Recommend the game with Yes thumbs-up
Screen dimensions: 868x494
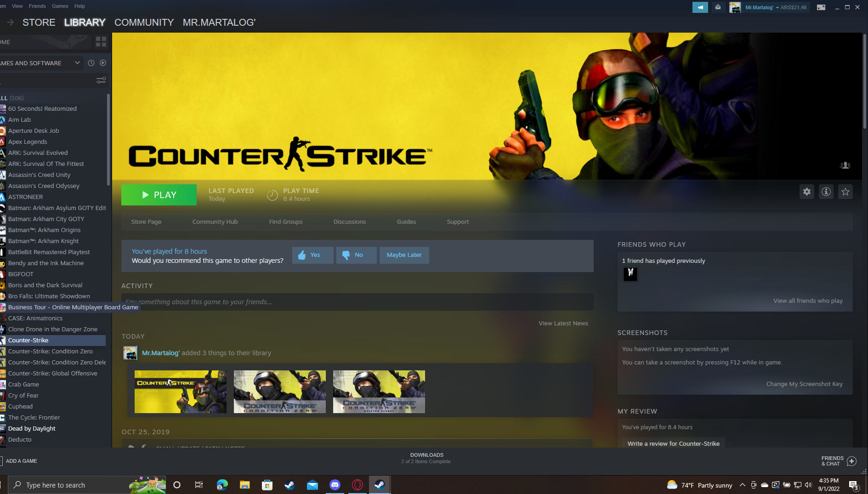coord(312,255)
